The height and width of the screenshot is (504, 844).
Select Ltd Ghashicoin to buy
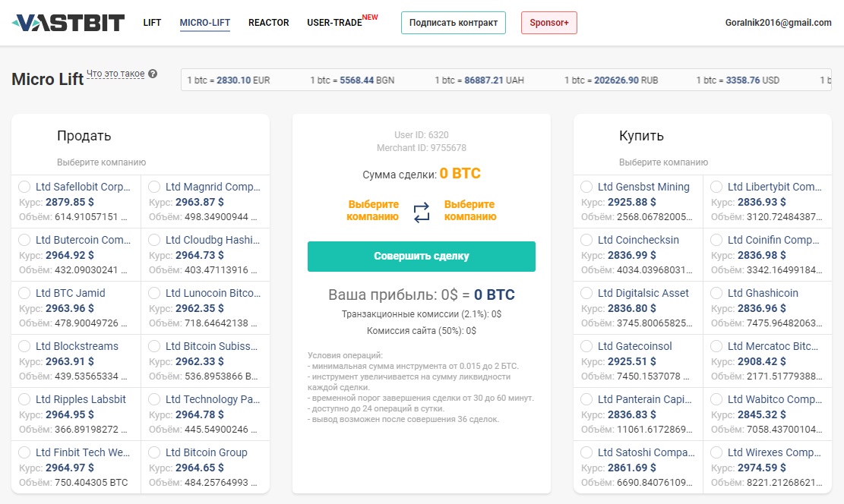716,293
